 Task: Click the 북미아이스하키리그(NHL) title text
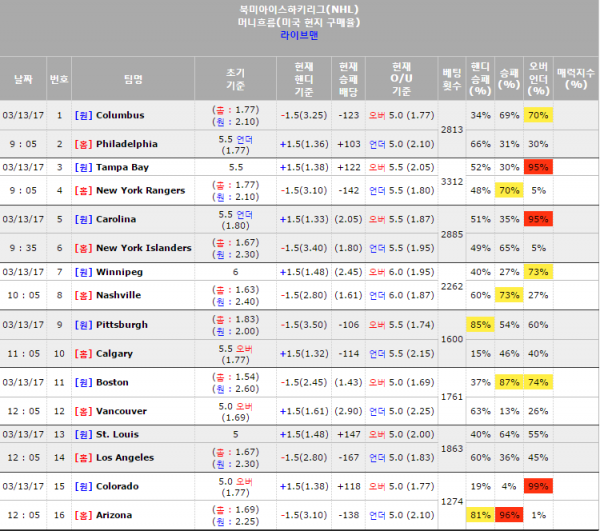click(299, 10)
